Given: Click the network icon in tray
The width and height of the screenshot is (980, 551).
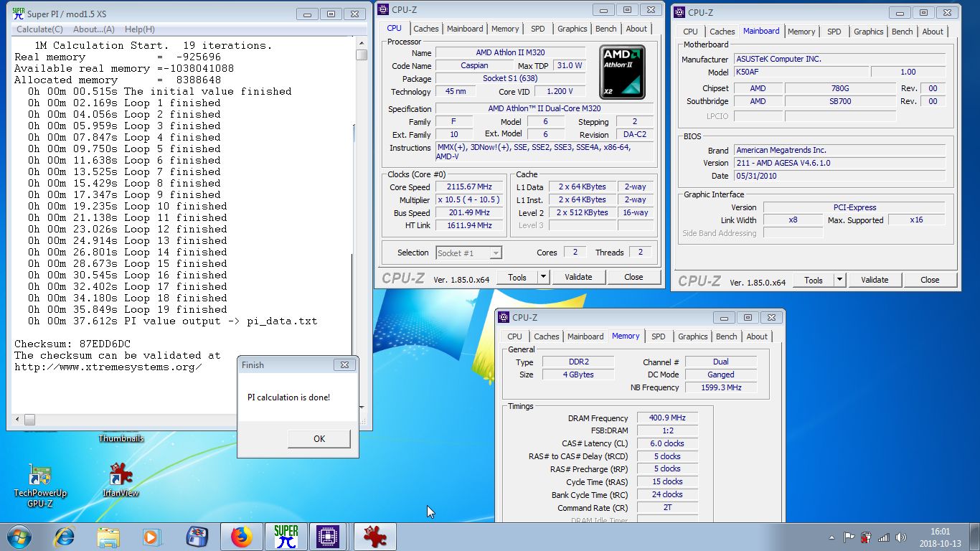Looking at the screenshot, I should point(884,537).
